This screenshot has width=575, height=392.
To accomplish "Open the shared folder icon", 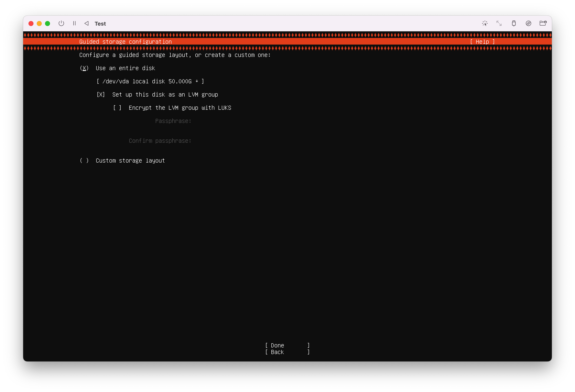I will pyautogui.click(x=543, y=24).
